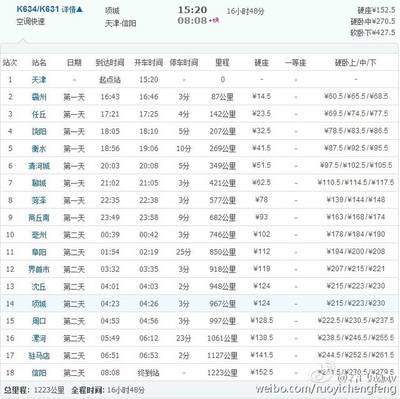Click departure time 06:12 for 漯河
400x399 pixels.
149,338
